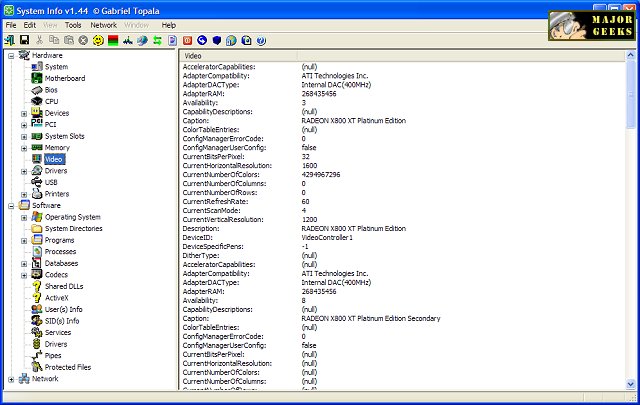Expand the Memory tree node

pos(24,148)
